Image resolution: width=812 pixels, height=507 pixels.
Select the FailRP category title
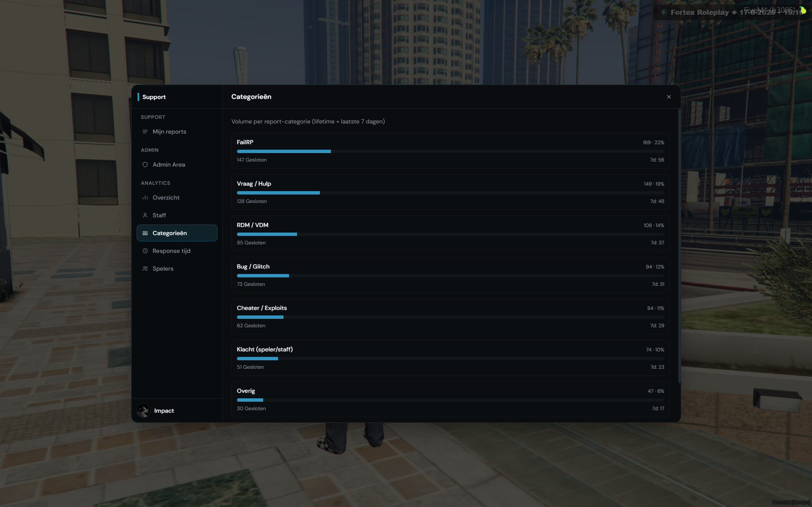245,142
